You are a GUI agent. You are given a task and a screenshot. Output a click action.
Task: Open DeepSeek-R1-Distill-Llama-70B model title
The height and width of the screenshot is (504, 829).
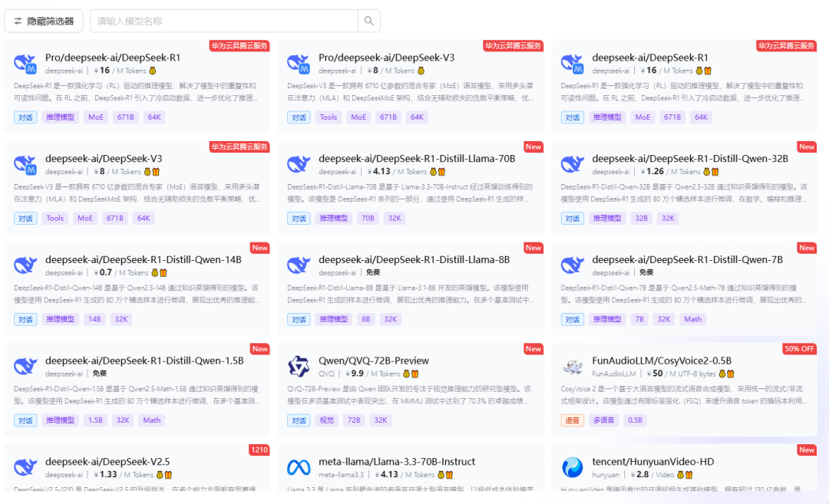click(x=417, y=159)
